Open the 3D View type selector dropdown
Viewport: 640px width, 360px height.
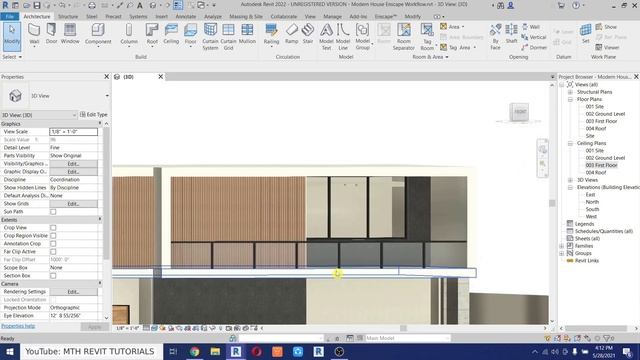point(107,96)
